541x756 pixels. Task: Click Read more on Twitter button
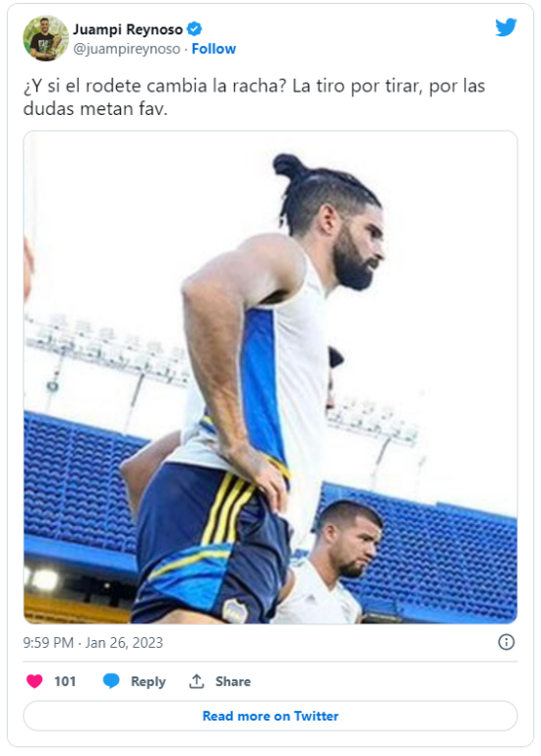[270, 716]
